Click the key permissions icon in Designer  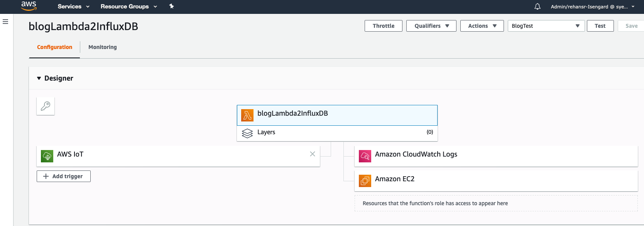click(x=46, y=106)
